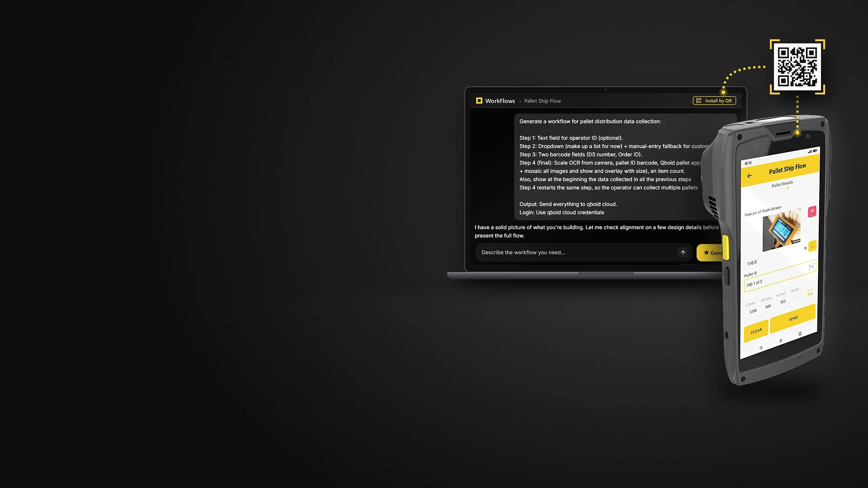Tap the CLEAR button on phone
This screenshot has width=868, height=488.
756,331
